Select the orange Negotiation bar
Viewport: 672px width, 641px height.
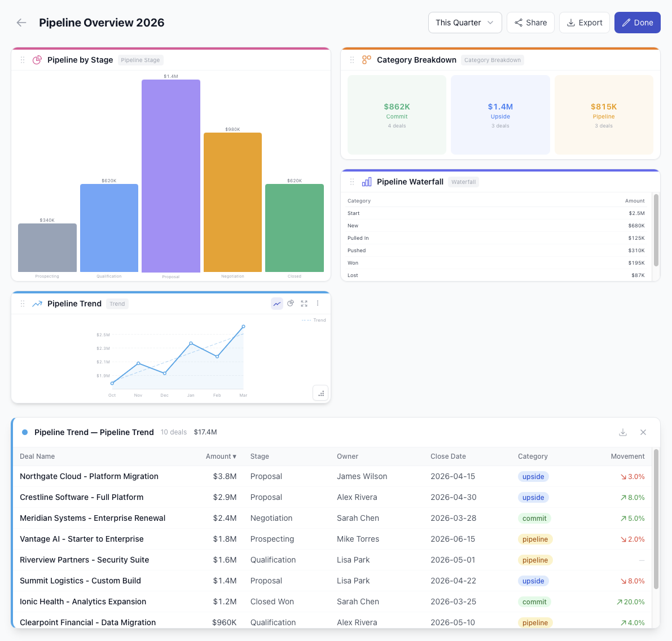coord(232,202)
